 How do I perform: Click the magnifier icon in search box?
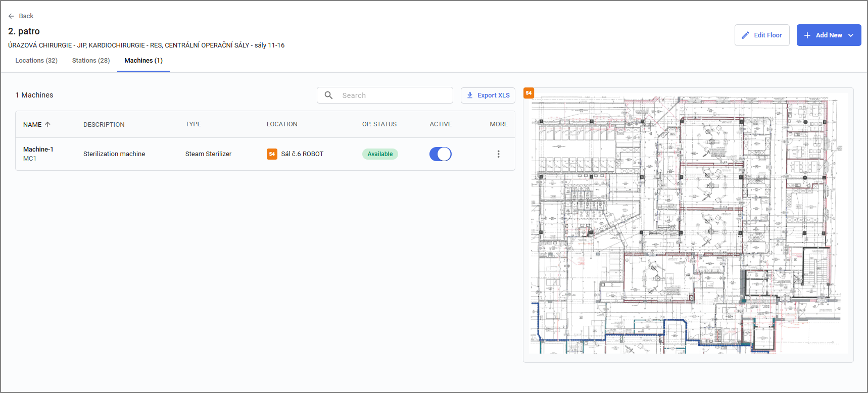pos(328,95)
